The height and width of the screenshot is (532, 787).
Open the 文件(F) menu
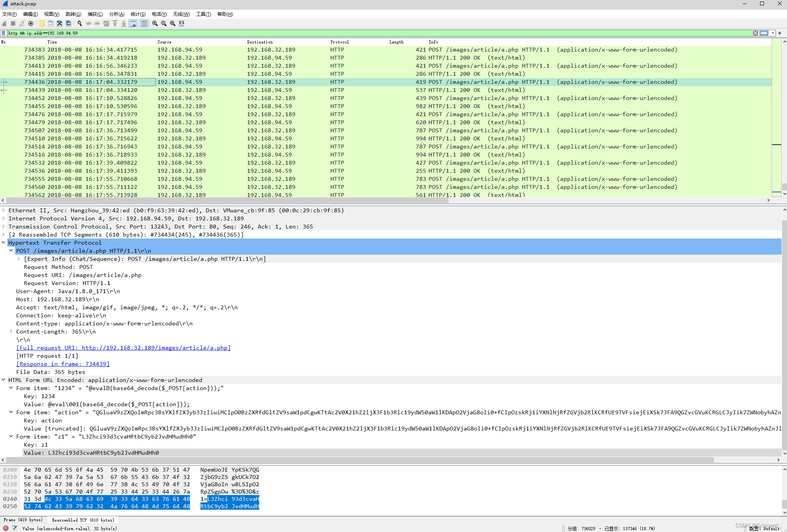point(10,14)
